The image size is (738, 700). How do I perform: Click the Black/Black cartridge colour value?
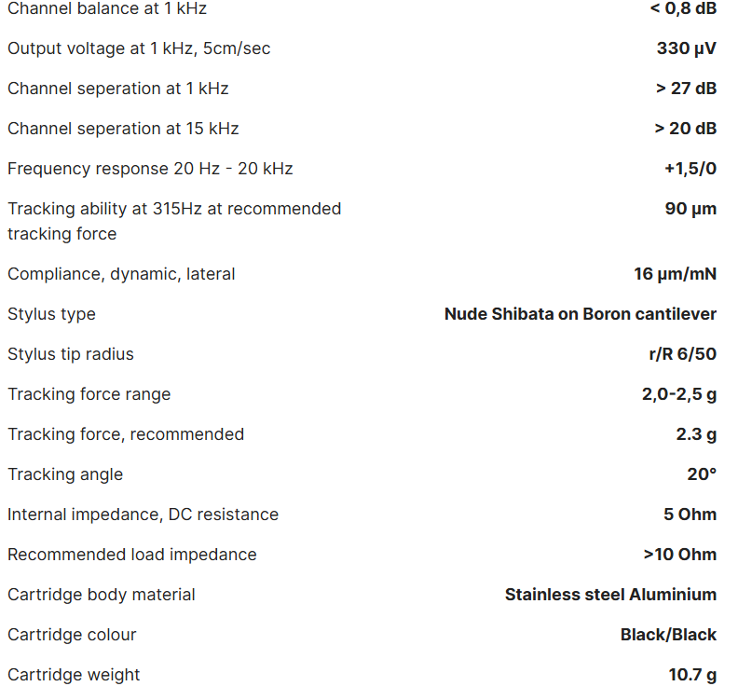point(668,634)
